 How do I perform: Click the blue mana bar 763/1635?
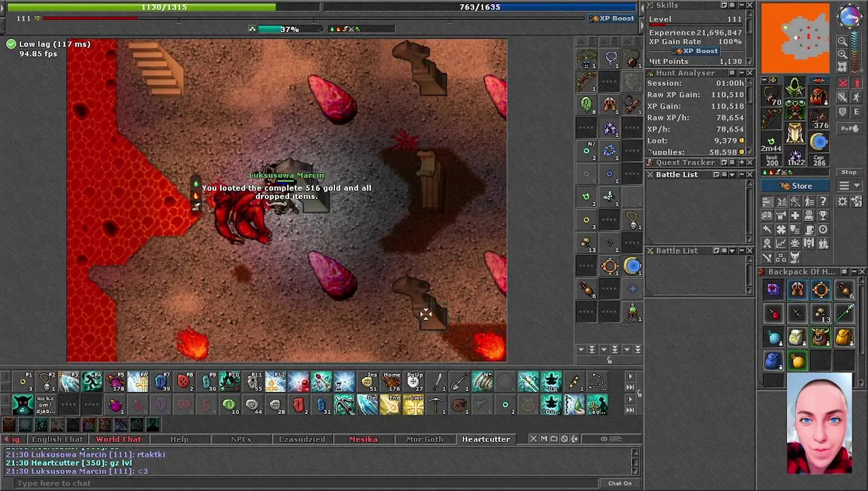(x=480, y=7)
